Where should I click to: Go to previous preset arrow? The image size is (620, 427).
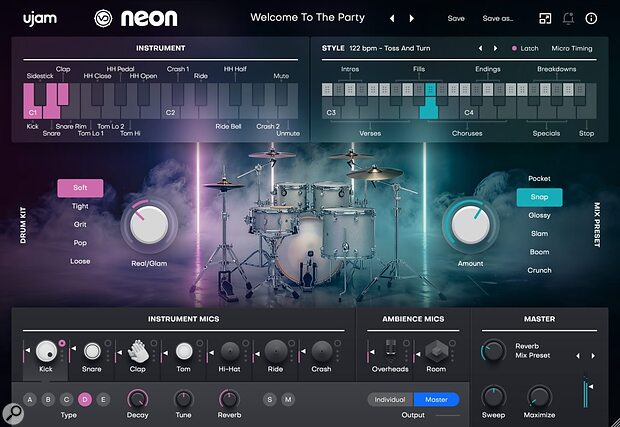tap(392, 18)
